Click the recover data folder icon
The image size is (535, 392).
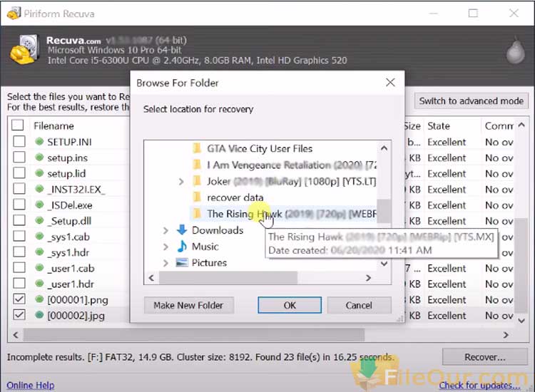point(198,197)
